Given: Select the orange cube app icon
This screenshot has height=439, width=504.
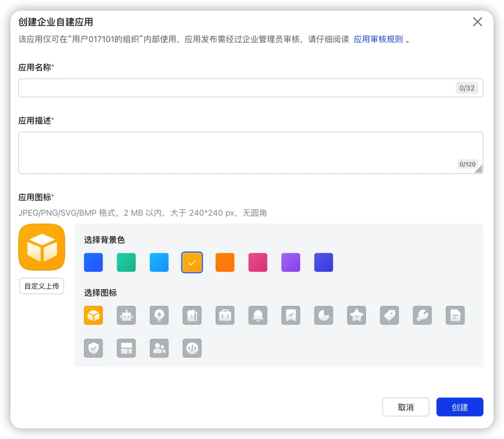Looking at the screenshot, I should click(93, 315).
